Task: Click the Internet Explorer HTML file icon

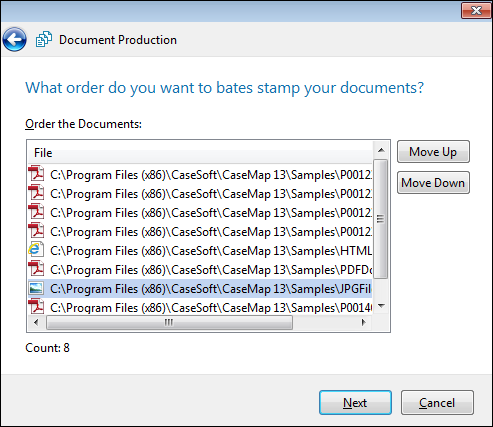Action: tap(36, 250)
